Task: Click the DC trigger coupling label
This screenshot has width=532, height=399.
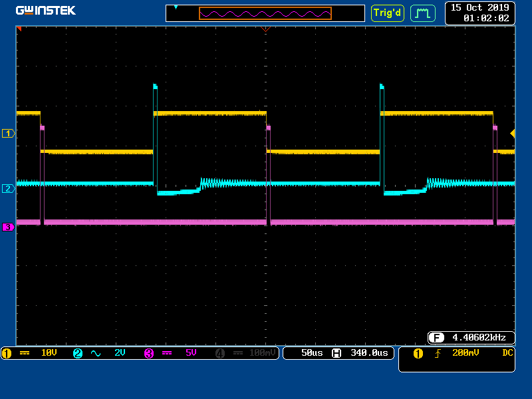Action: [507, 353]
